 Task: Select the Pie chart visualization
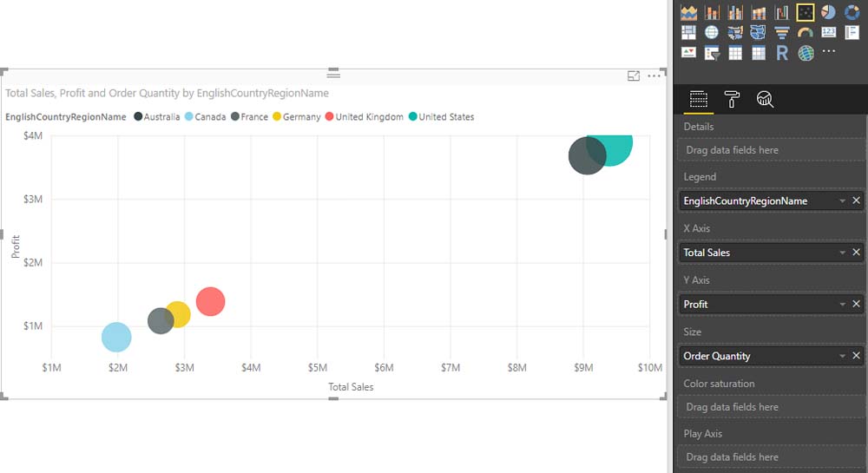coord(828,12)
